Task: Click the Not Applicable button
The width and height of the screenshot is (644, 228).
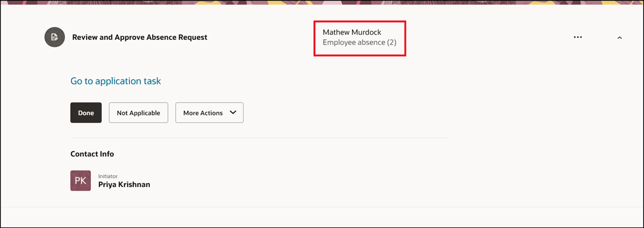Action: coord(138,113)
